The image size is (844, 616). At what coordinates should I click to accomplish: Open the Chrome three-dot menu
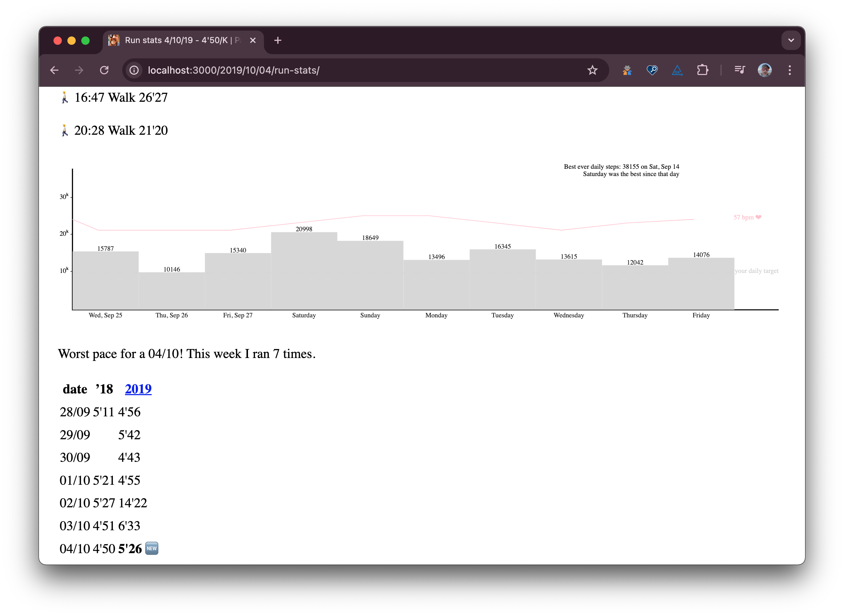click(789, 70)
